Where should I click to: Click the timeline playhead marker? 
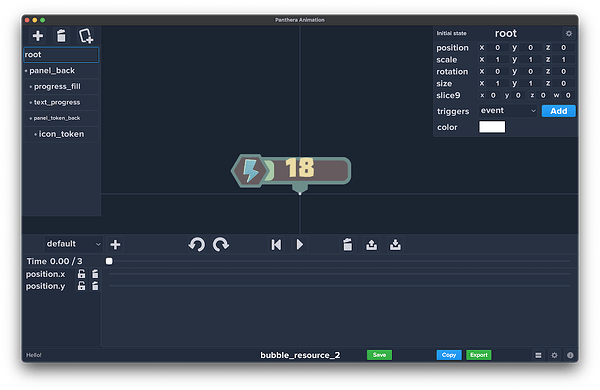click(109, 261)
